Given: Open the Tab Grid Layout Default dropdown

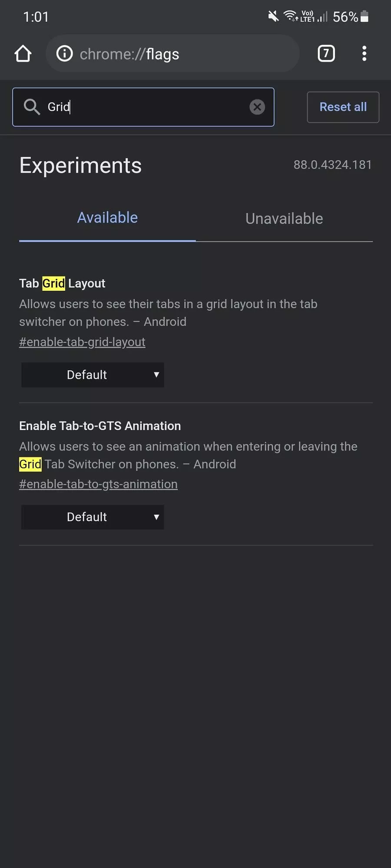Looking at the screenshot, I should coord(93,375).
